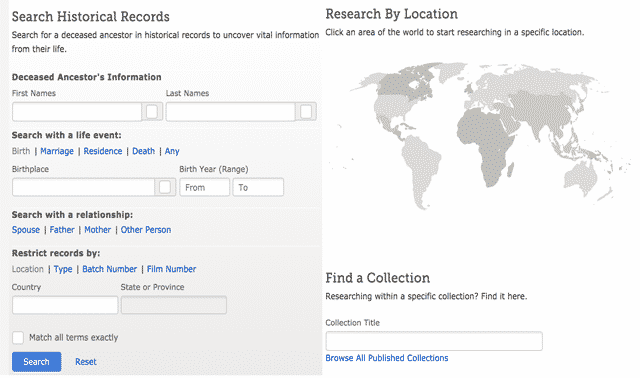Open Browse All Published Collections link

point(387,358)
